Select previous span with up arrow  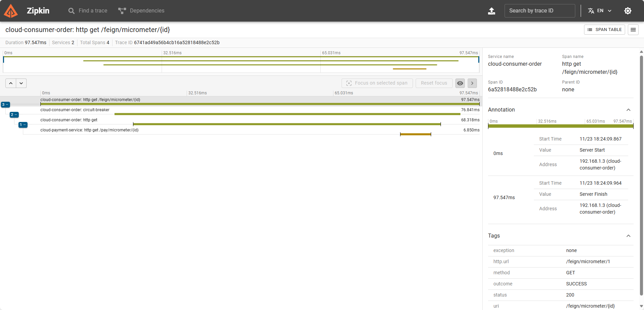[11, 83]
